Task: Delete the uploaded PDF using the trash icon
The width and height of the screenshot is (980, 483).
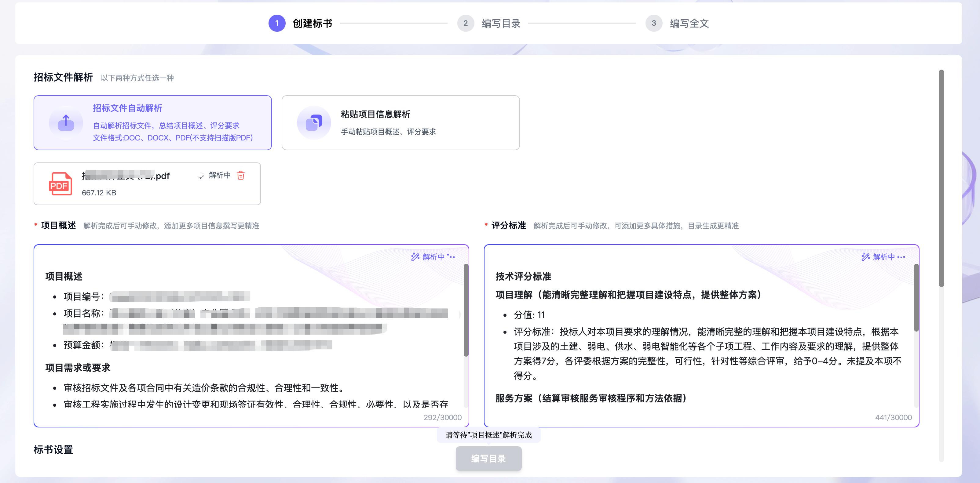Action: tap(241, 175)
